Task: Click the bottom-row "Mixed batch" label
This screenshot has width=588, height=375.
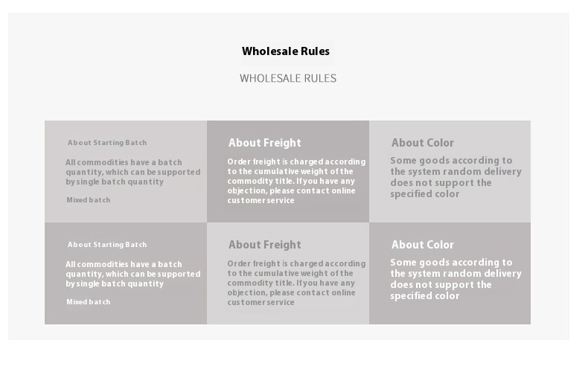Action: [x=88, y=302]
